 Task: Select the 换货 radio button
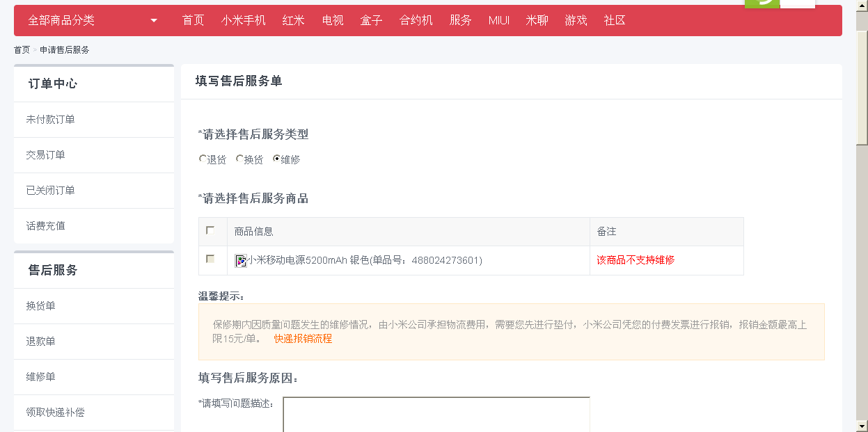click(x=240, y=159)
